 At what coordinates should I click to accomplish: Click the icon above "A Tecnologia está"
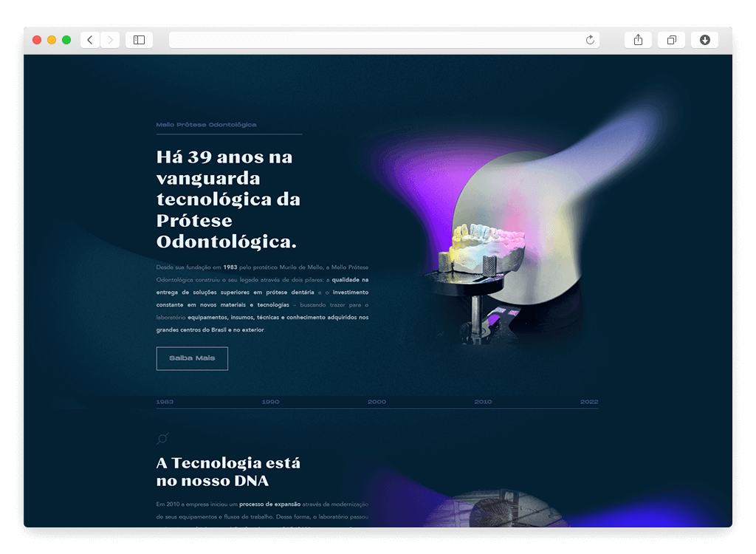pos(163,438)
